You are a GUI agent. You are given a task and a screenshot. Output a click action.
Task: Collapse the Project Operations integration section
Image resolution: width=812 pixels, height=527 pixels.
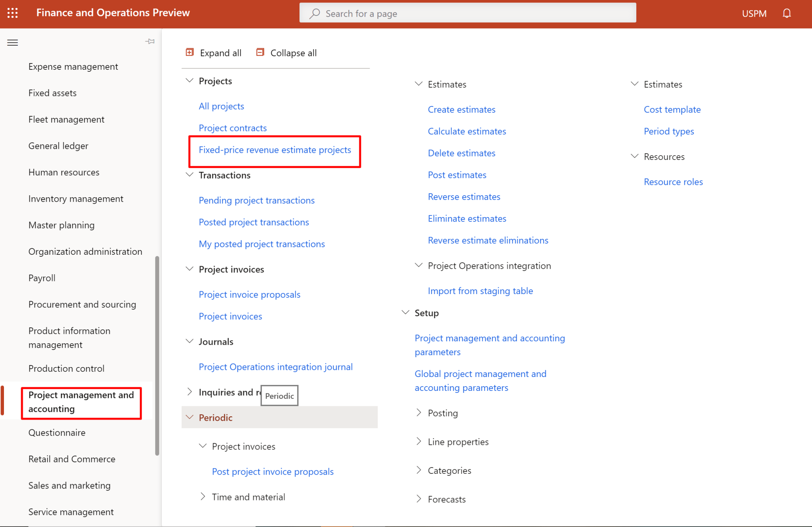click(x=418, y=265)
